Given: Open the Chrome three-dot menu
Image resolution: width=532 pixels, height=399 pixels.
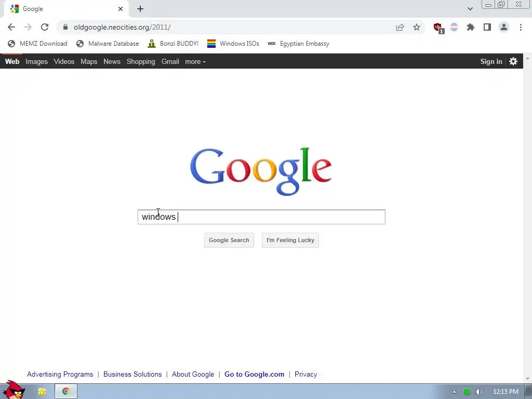Looking at the screenshot, I should [x=521, y=27].
